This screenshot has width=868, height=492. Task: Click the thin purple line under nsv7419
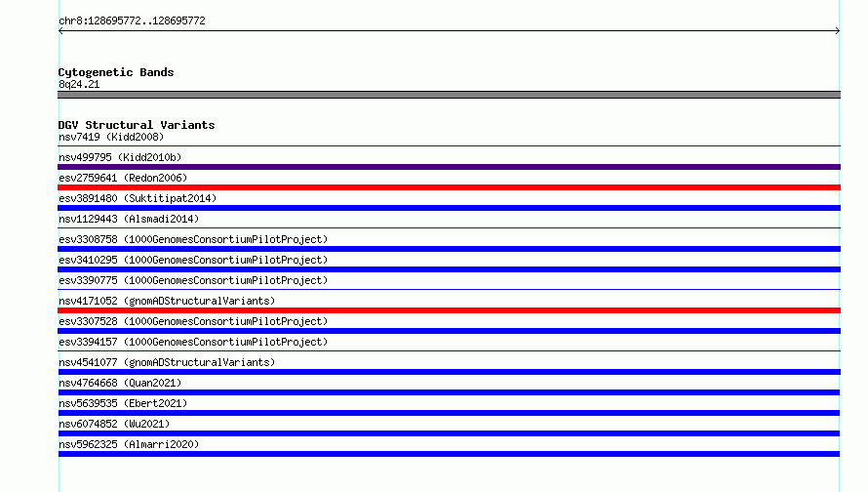tap(449, 145)
